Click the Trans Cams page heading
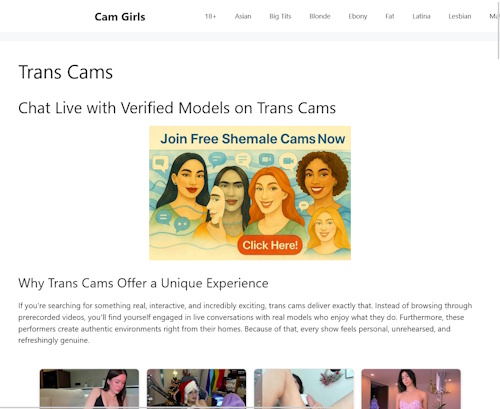Viewport: 500px width, 409px height. tap(66, 72)
